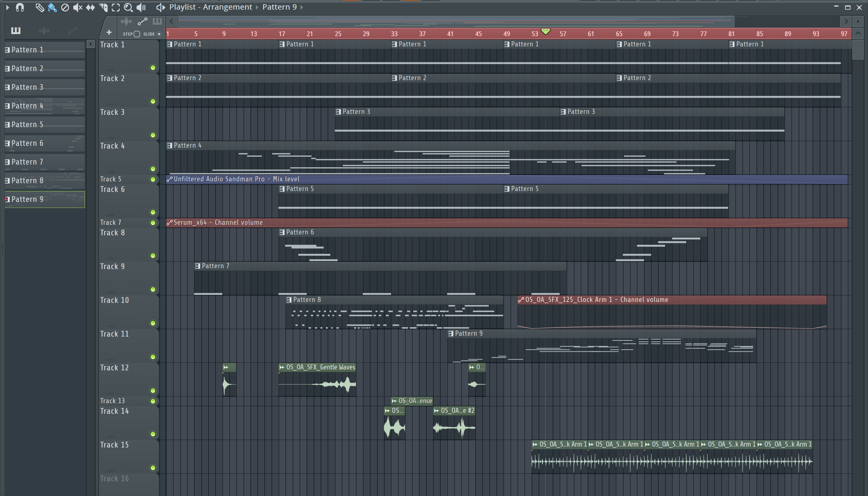Open Pattern 8 clip menu on Track 10
Viewport: 868px width, 496px height.
(x=289, y=300)
